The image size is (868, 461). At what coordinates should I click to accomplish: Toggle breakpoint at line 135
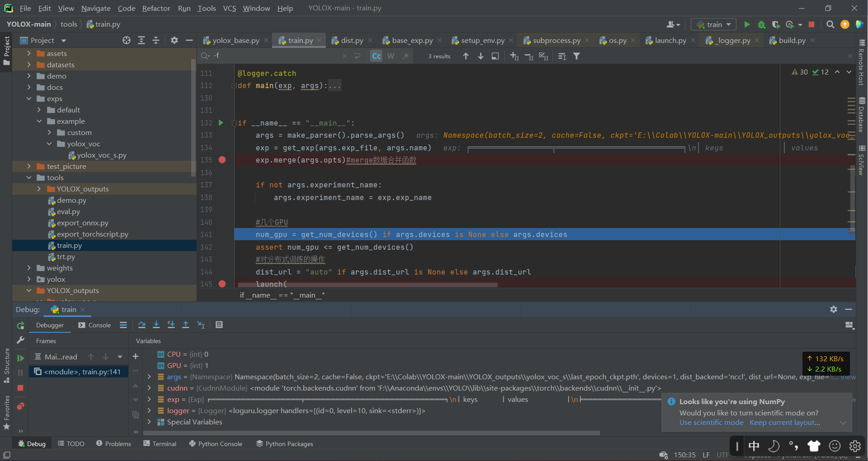click(x=222, y=160)
